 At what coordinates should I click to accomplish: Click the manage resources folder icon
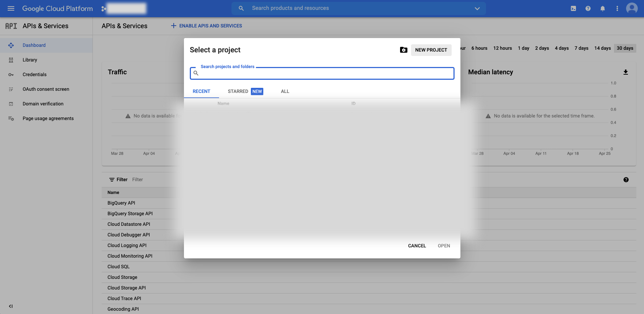404,50
